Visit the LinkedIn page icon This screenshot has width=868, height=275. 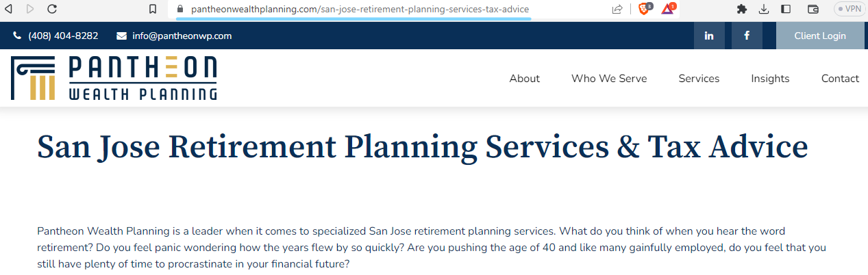(x=709, y=36)
